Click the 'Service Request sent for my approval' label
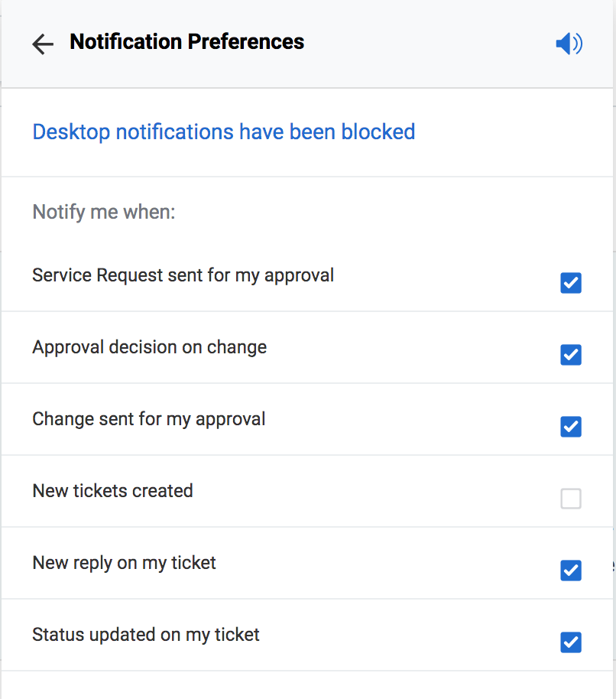This screenshot has height=699, width=616. pyautogui.click(x=183, y=275)
